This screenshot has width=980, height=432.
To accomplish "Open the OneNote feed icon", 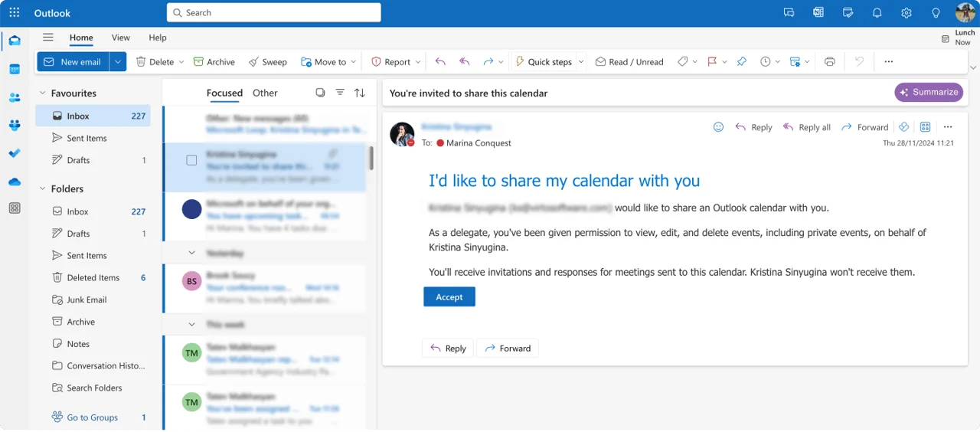I will click(818, 13).
